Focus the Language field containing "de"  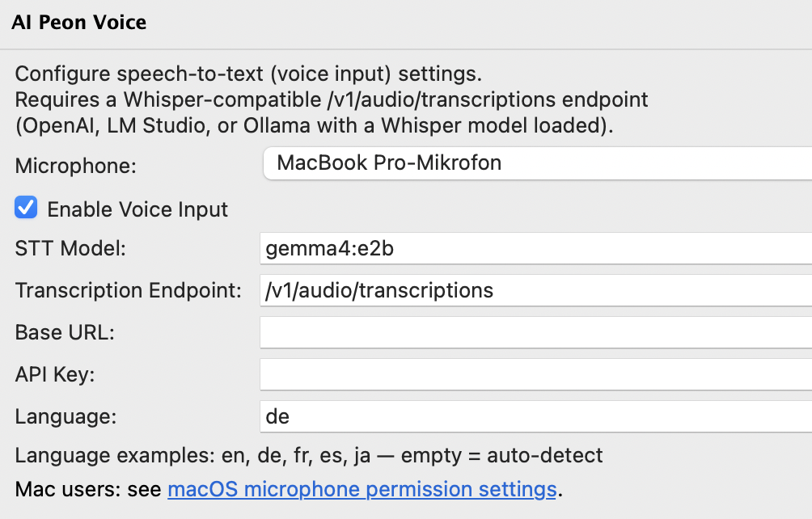[535, 416]
